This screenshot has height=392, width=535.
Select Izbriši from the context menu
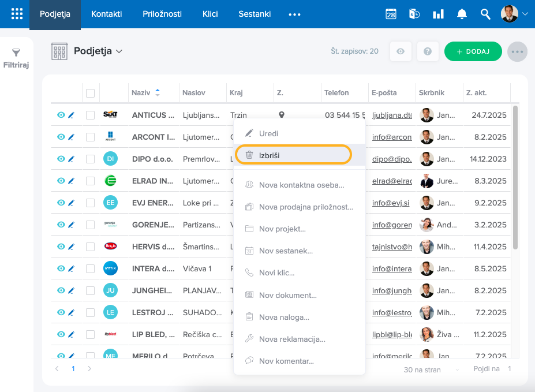pos(294,155)
